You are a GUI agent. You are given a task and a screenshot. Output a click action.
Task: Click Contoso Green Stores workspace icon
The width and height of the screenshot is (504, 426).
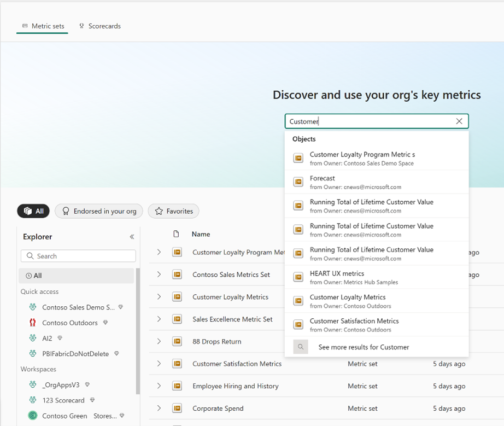pos(33,416)
